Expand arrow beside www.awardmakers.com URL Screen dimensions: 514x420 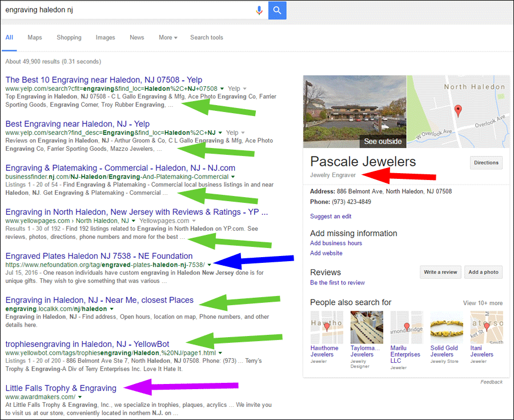pos(80,397)
